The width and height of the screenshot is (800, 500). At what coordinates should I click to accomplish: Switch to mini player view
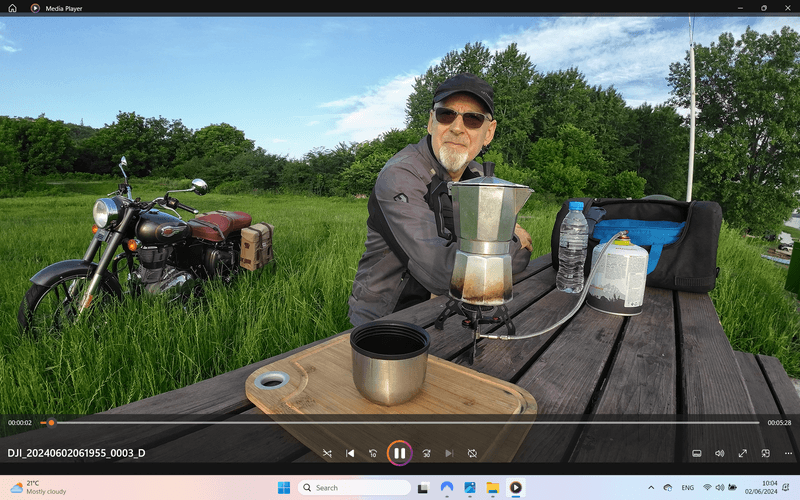[x=765, y=453]
